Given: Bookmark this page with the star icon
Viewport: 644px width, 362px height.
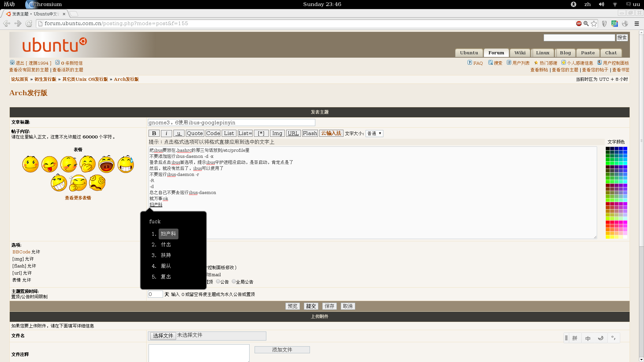Looking at the screenshot, I should [x=594, y=23].
